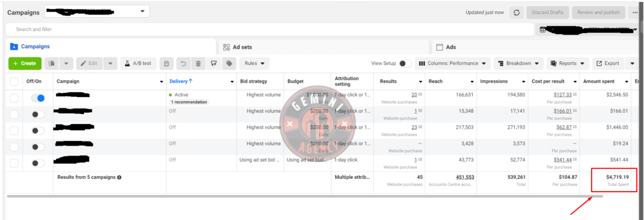Expand the arrow next to Export
Viewport: 644px width, 220px height.
(x=632, y=63)
